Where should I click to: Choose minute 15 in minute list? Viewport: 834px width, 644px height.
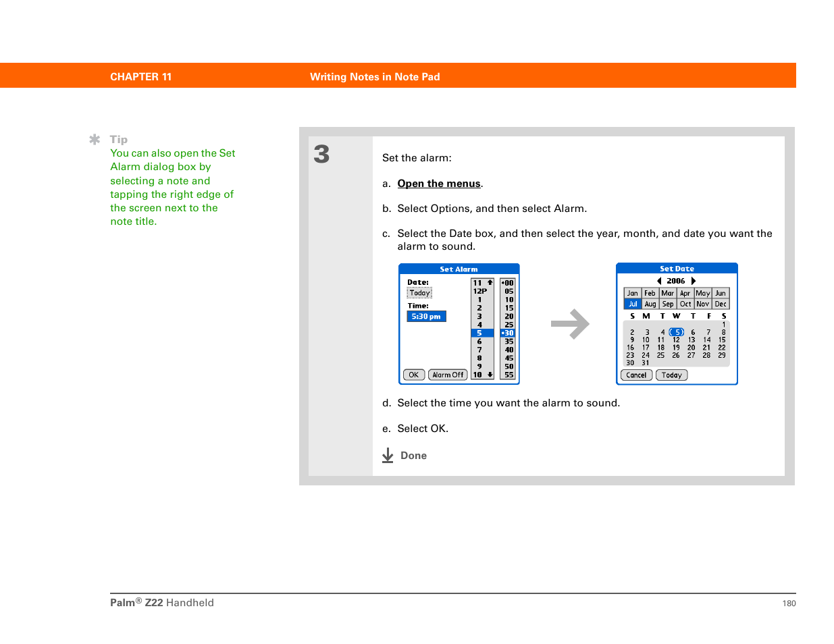click(x=508, y=308)
